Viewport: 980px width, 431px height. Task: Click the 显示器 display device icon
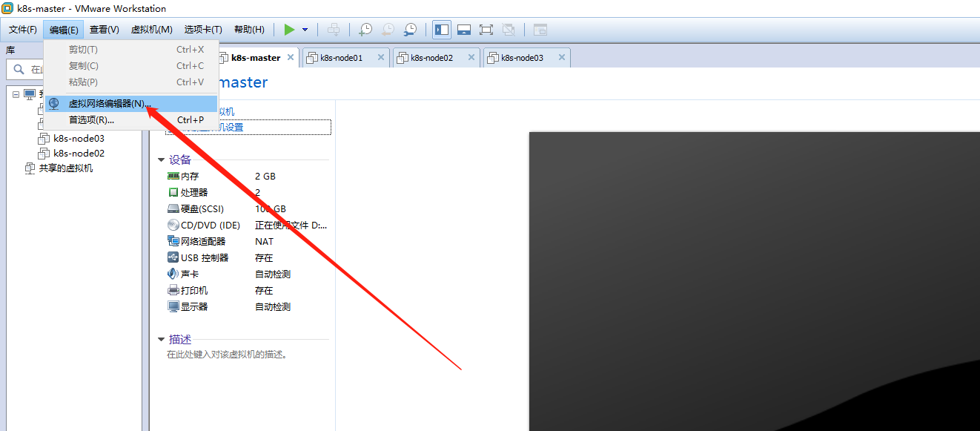point(173,306)
